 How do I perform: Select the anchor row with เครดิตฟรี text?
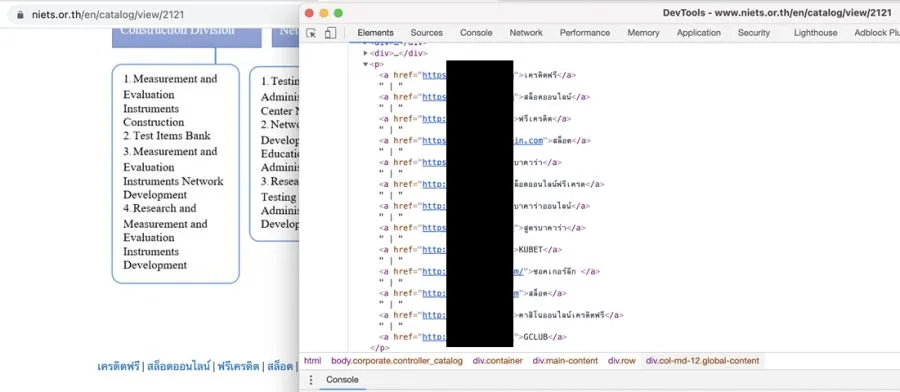478,75
